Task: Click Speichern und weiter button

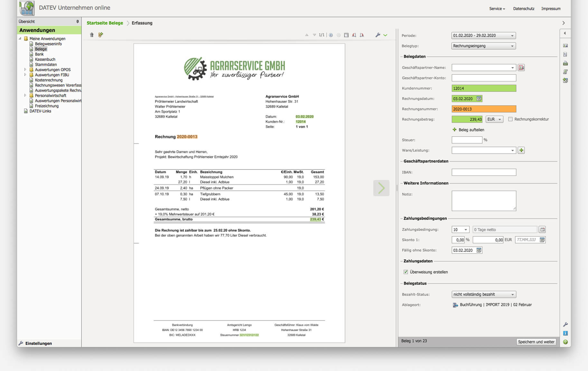Action: (x=536, y=342)
